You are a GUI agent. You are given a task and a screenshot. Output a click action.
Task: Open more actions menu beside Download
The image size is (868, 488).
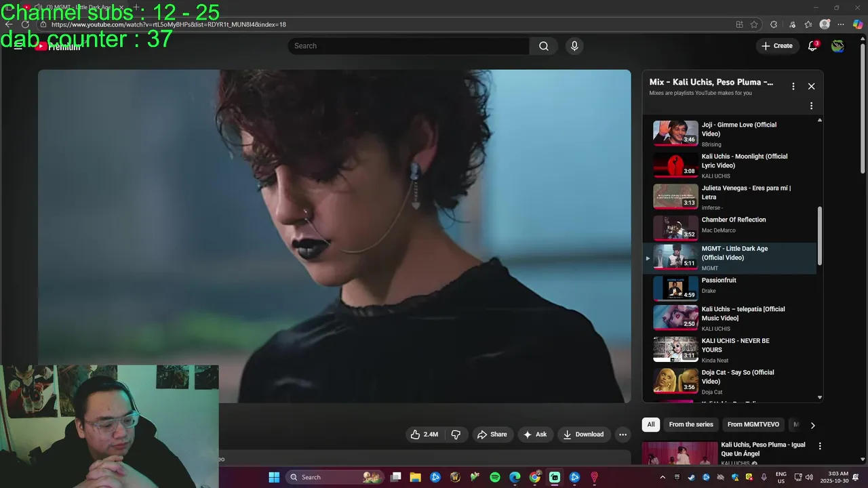tap(623, 434)
